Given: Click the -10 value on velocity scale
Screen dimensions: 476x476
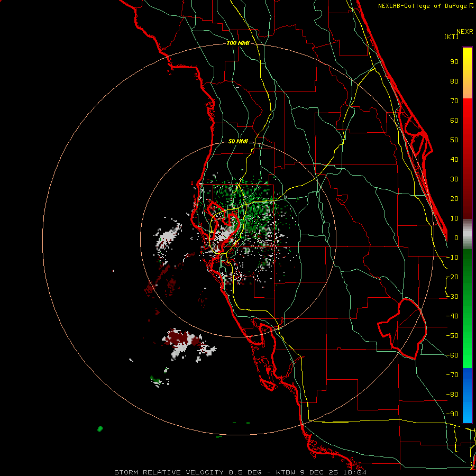Looking at the screenshot, I should [452, 258].
